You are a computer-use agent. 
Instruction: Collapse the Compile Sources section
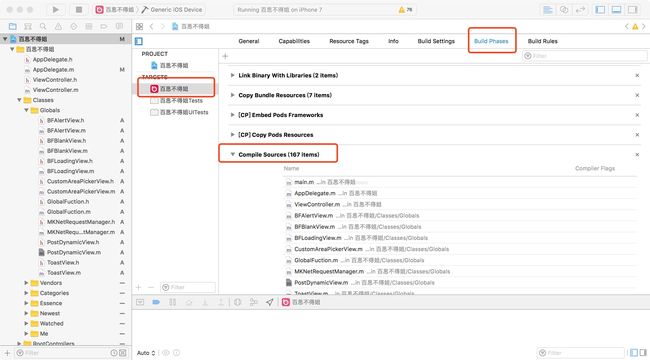[x=233, y=155]
